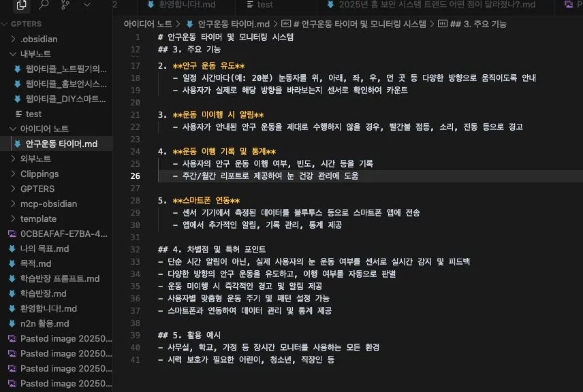Open the Explorer files icon in activity bar
583x392 pixels.
(x=21, y=5)
